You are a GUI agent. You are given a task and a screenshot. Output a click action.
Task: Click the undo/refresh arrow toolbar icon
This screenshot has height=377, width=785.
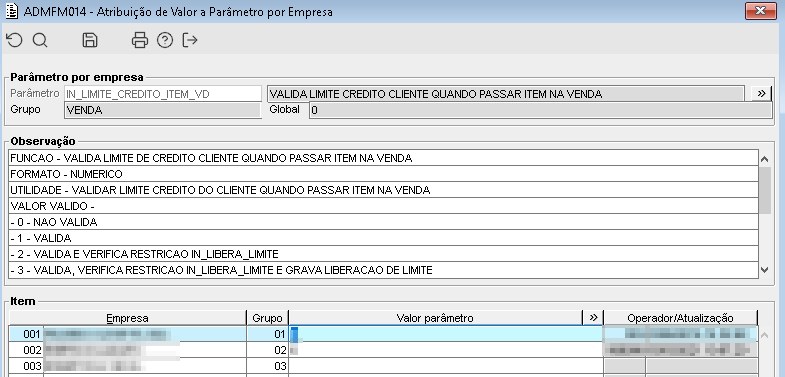point(15,40)
